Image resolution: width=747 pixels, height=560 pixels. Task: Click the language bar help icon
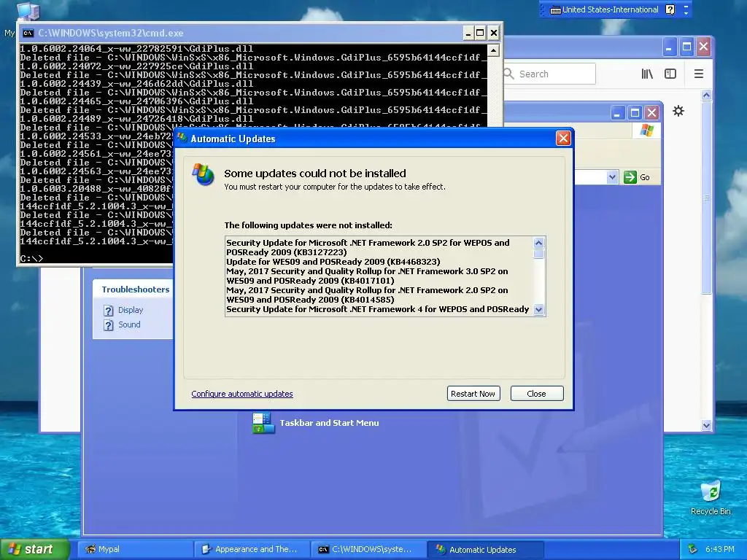tap(670, 9)
